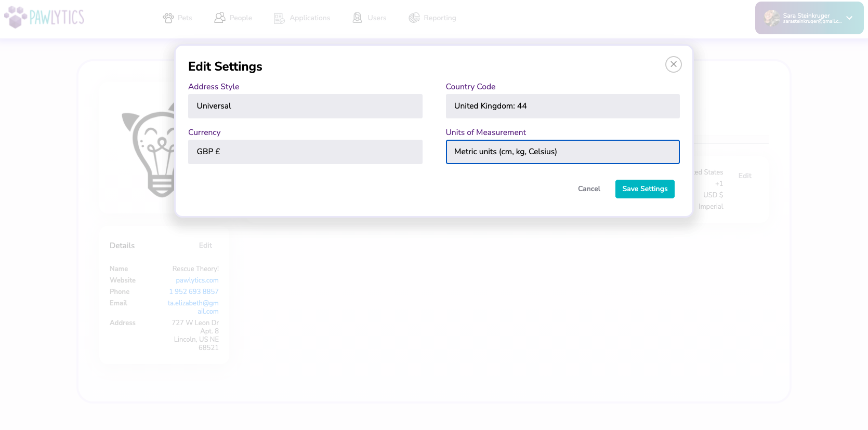Click the organization lightbulb cat logo
Image resolution: width=868 pixels, height=430 pixels.
point(150,151)
